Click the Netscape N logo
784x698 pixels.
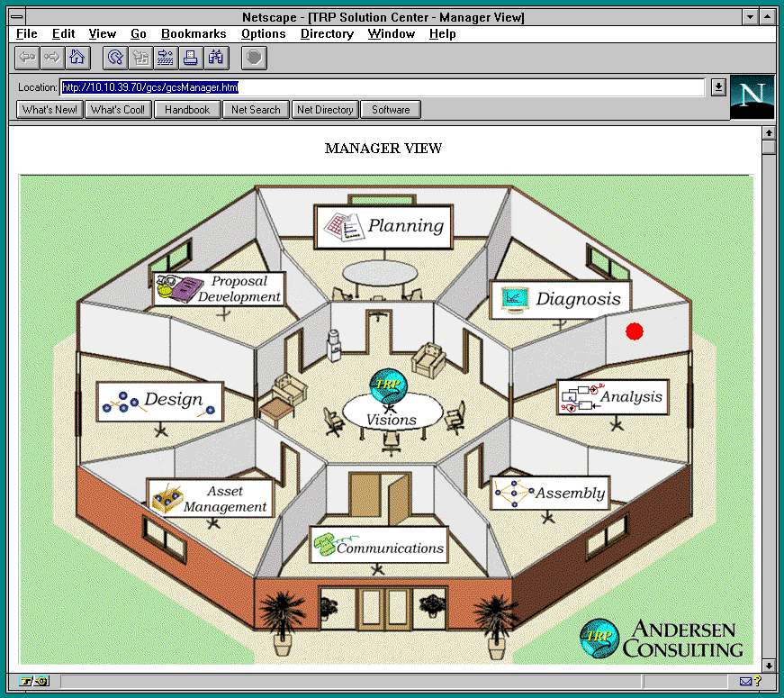pyautogui.click(x=752, y=96)
